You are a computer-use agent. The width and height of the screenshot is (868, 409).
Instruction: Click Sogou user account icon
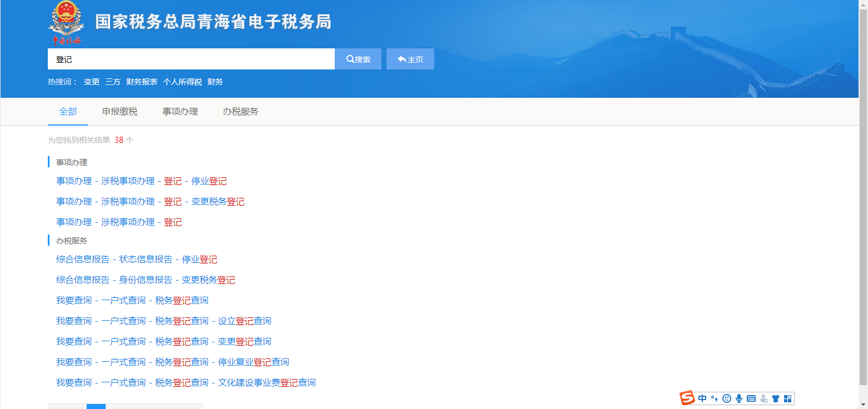pyautogui.click(x=763, y=398)
